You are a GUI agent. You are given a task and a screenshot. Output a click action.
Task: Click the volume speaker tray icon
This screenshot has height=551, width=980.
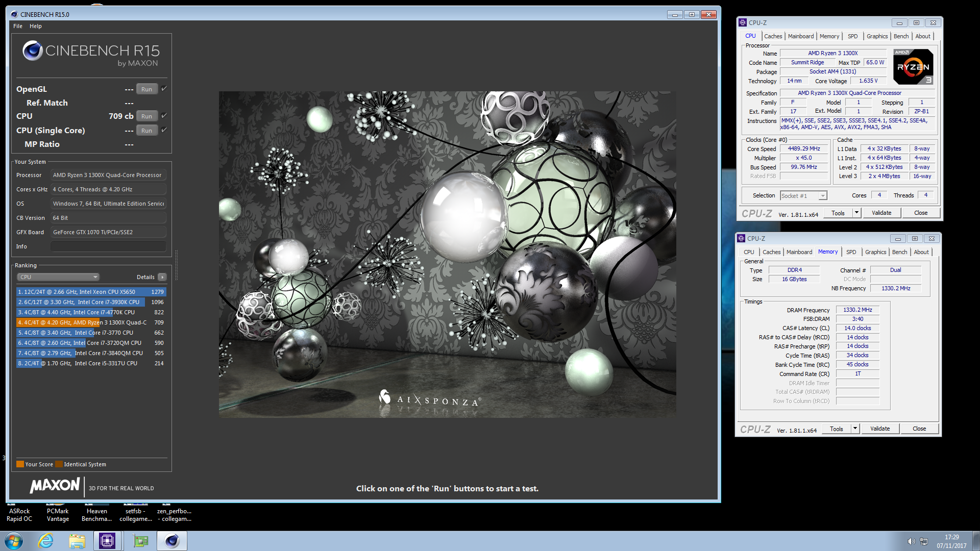[x=911, y=541]
